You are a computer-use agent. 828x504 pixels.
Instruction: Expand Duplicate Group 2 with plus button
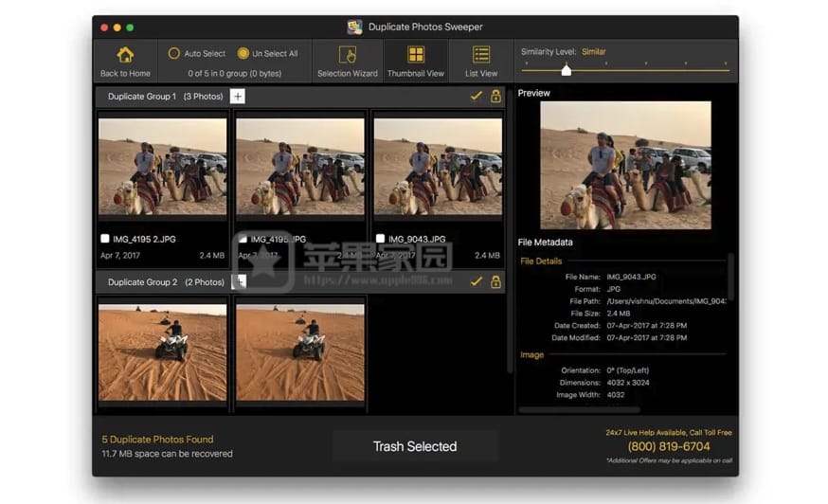(240, 281)
